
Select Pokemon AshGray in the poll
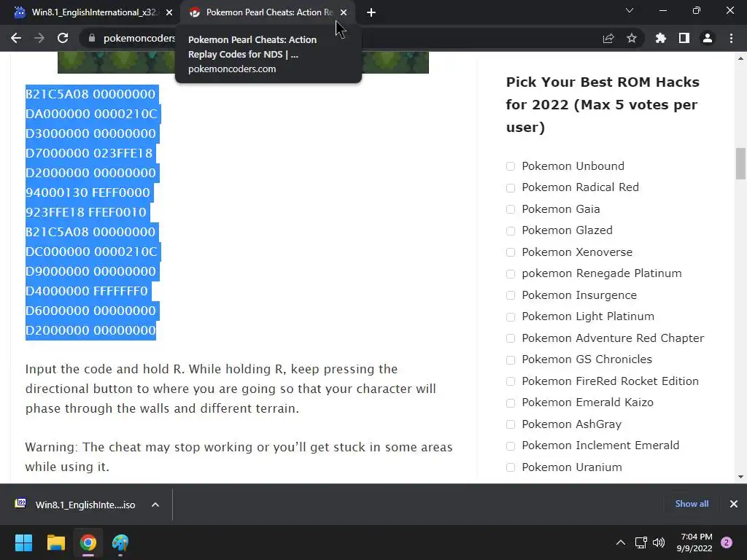click(511, 424)
